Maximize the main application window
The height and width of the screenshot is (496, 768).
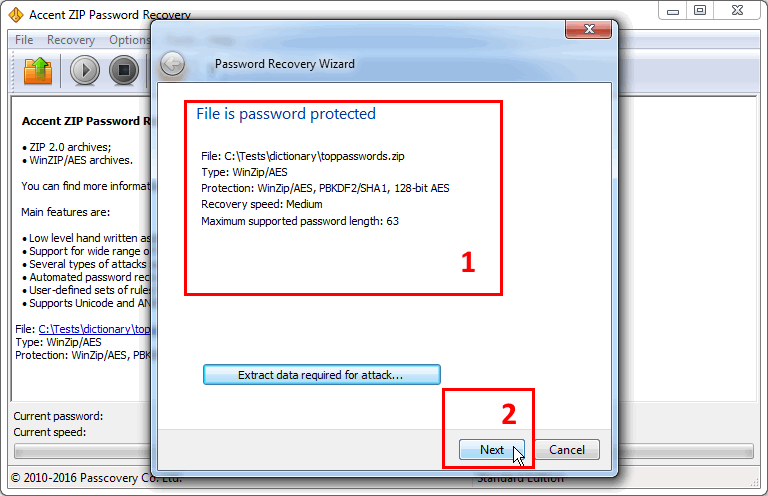click(700, 11)
